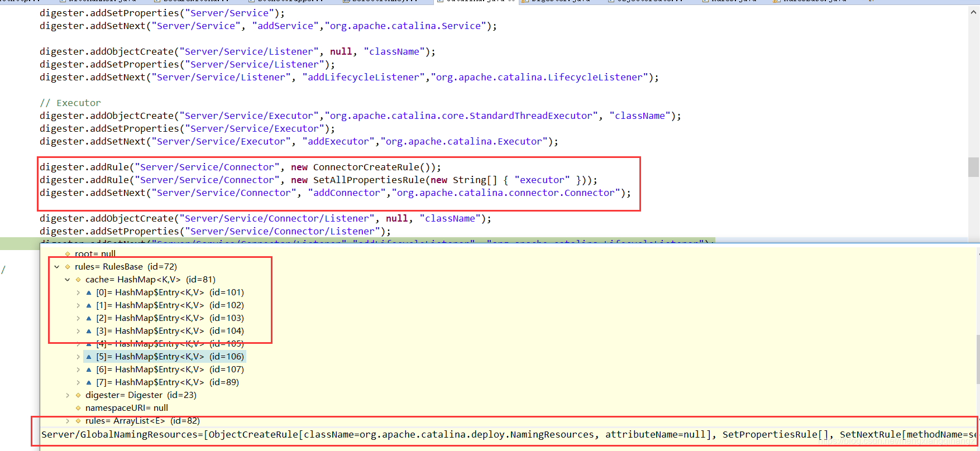980x451 pixels.
Task: Click the triangle icon of entry [1] (id=102)
Action: 89,305
